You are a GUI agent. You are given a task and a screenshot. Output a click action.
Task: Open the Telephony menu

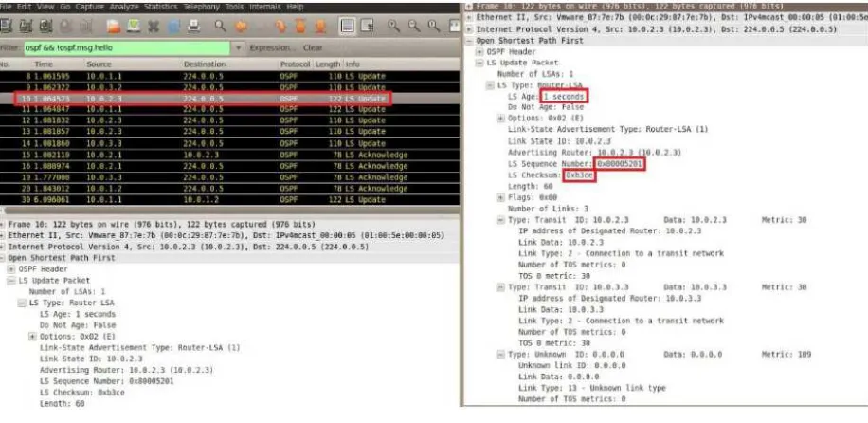(202, 7)
